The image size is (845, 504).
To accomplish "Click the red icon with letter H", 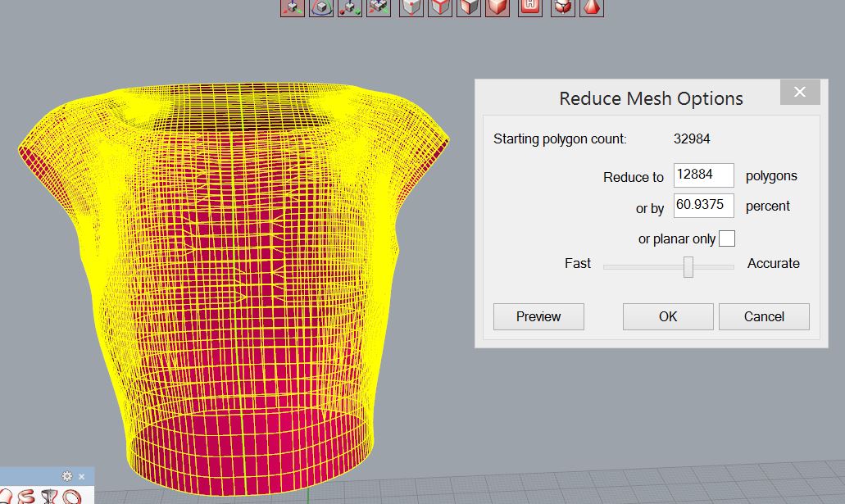I will tap(529, 7).
